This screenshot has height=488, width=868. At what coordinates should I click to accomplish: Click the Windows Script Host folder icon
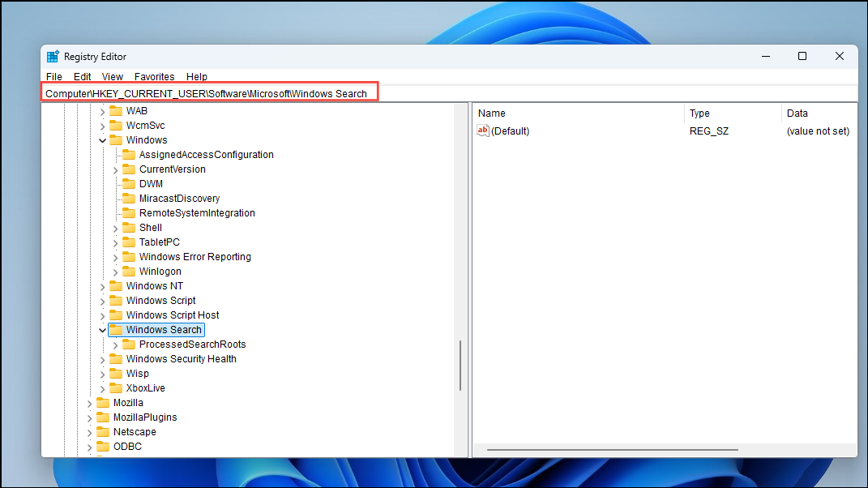click(x=116, y=315)
